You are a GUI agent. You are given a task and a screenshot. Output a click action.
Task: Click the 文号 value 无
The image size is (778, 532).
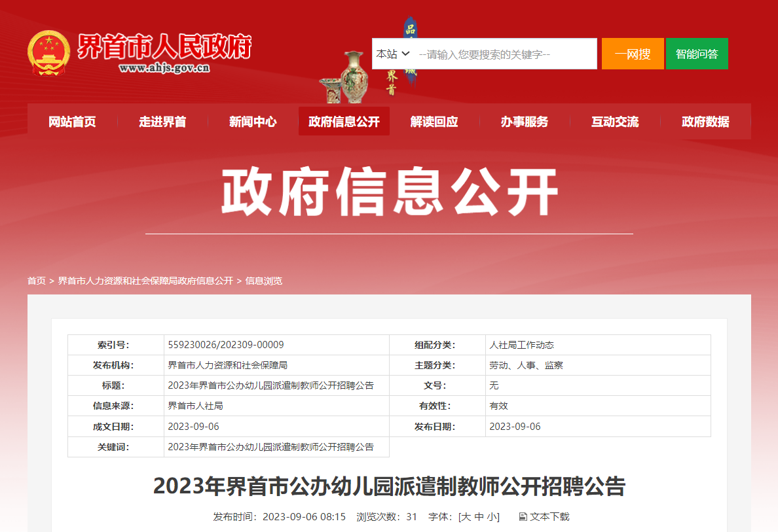tap(494, 385)
